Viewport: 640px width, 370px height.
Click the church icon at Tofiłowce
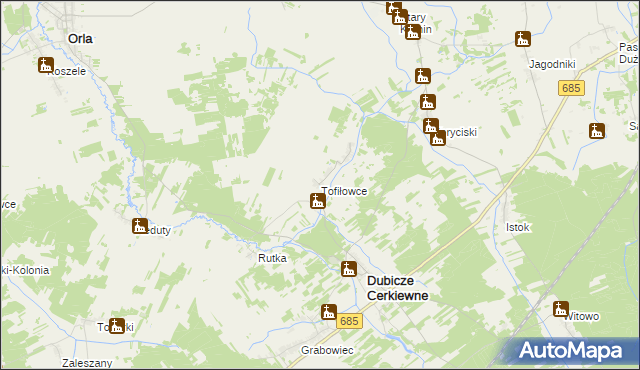[318, 201]
